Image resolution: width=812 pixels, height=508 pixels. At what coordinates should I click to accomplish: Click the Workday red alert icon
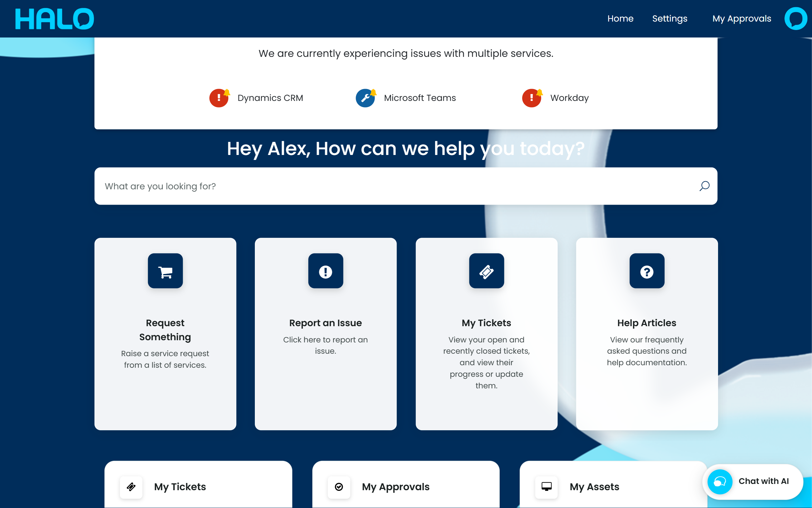click(x=532, y=98)
